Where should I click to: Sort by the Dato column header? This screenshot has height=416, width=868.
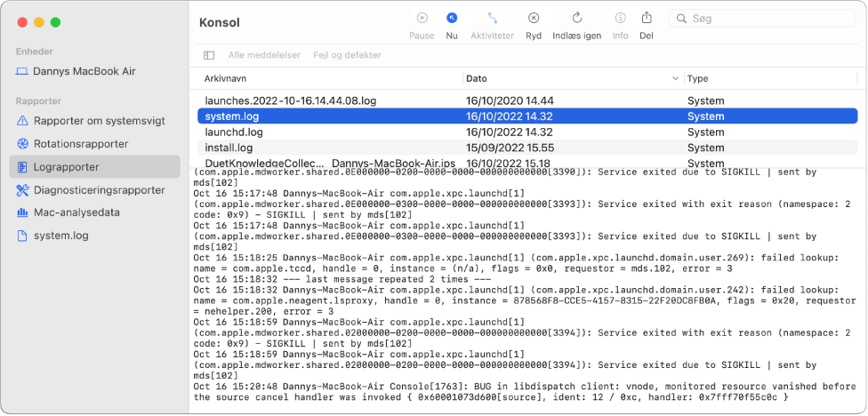click(477, 78)
